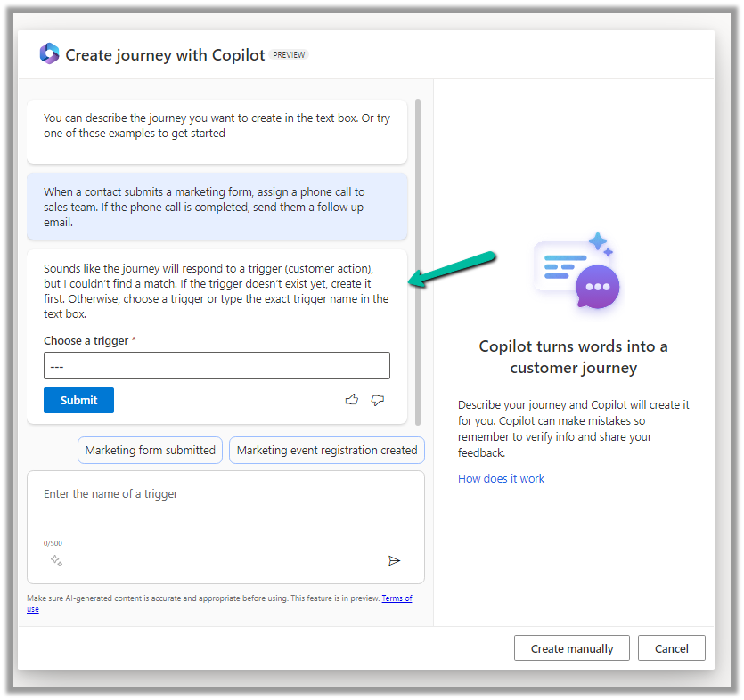Click the PREVIEW badge beside the title
The height and width of the screenshot is (700, 744).
tap(289, 55)
